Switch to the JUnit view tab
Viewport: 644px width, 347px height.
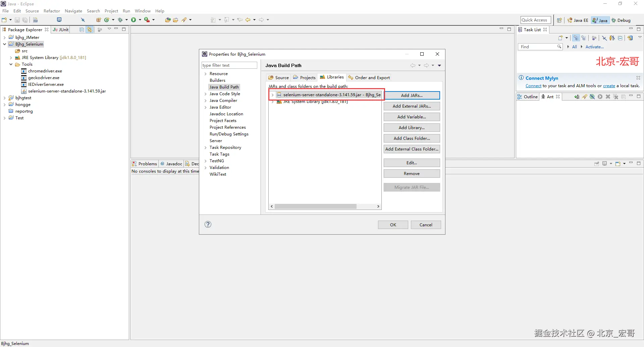pos(61,30)
